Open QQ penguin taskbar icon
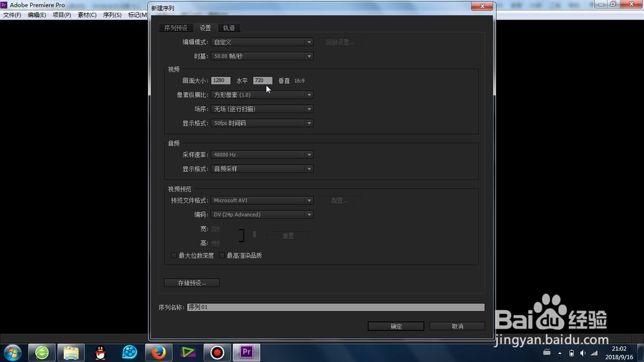 click(100, 352)
